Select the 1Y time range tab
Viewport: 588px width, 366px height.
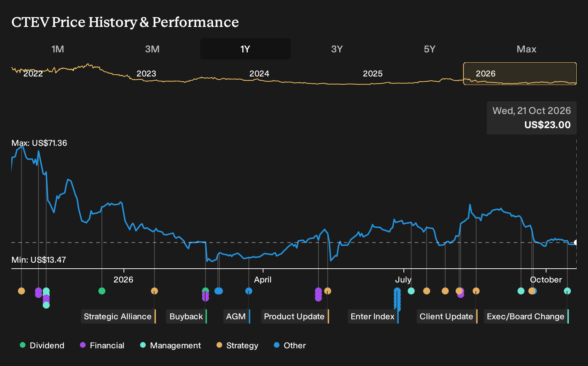point(246,49)
